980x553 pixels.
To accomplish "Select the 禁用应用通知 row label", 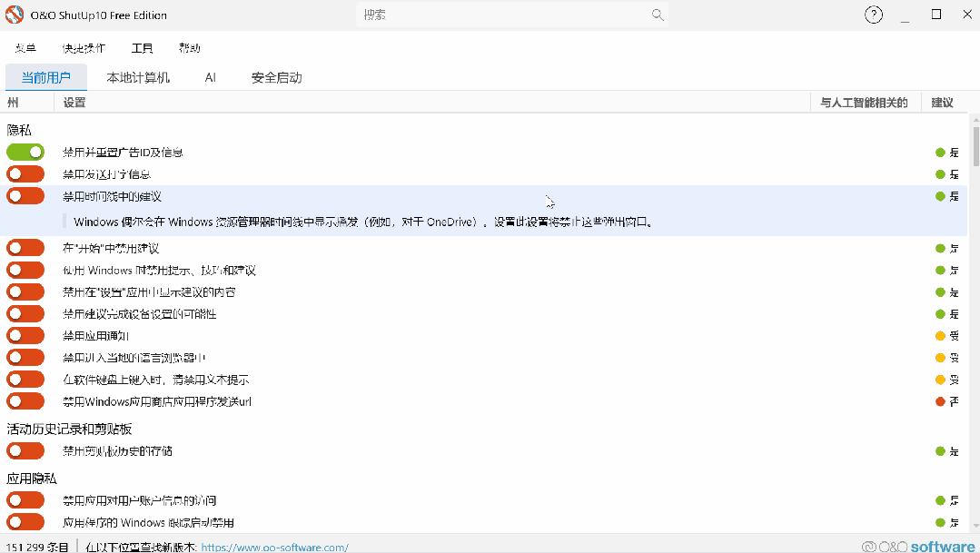I will [95, 336].
